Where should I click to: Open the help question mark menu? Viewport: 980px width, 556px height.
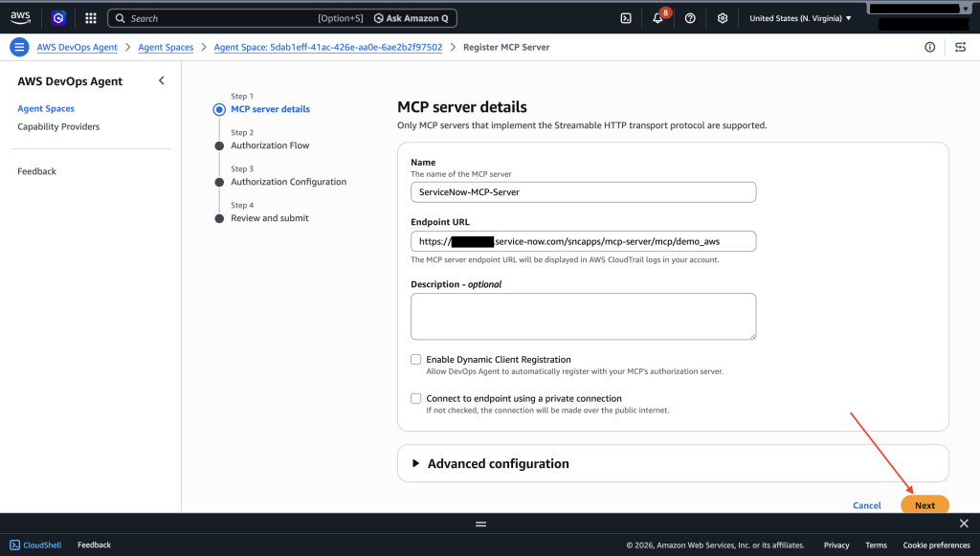[x=690, y=18]
